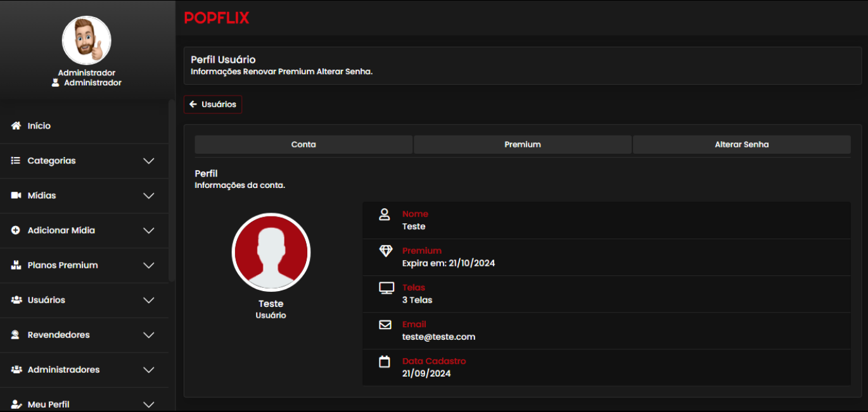868x412 pixels.
Task: Open the Alterar Senha tab
Action: click(x=741, y=144)
